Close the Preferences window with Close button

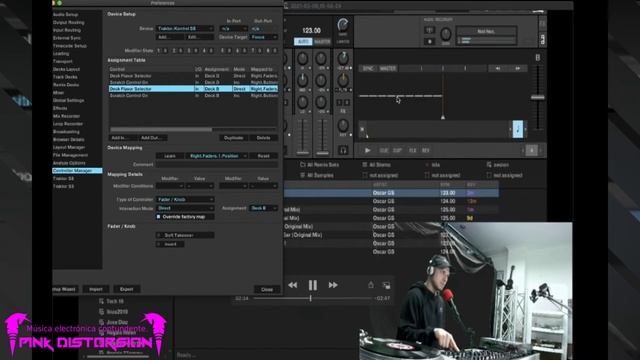[267, 289]
